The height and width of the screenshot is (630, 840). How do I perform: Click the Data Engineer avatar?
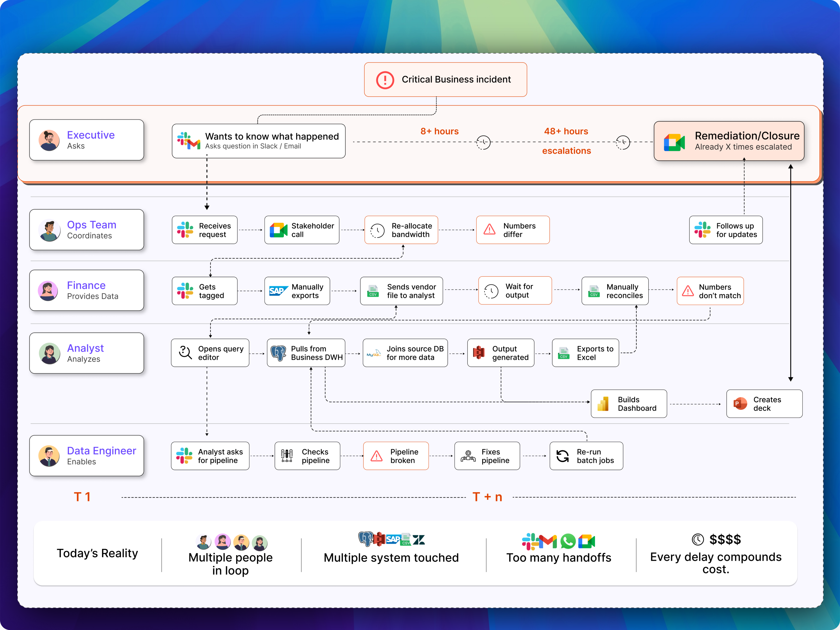pyautogui.click(x=49, y=456)
